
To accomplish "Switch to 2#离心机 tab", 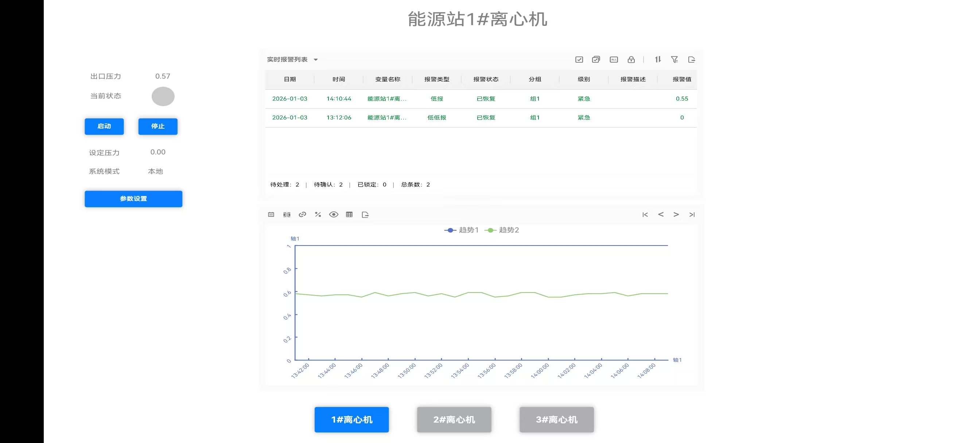I will tap(454, 419).
